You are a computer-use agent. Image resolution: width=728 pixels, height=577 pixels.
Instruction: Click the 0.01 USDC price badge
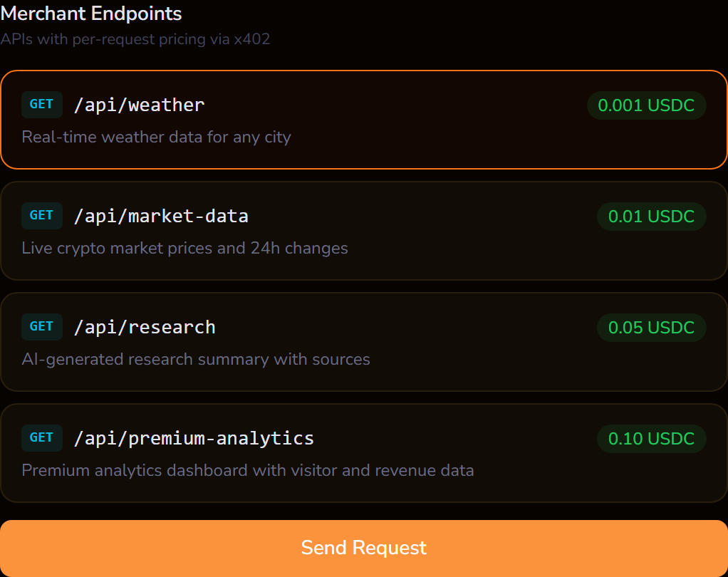tap(650, 216)
